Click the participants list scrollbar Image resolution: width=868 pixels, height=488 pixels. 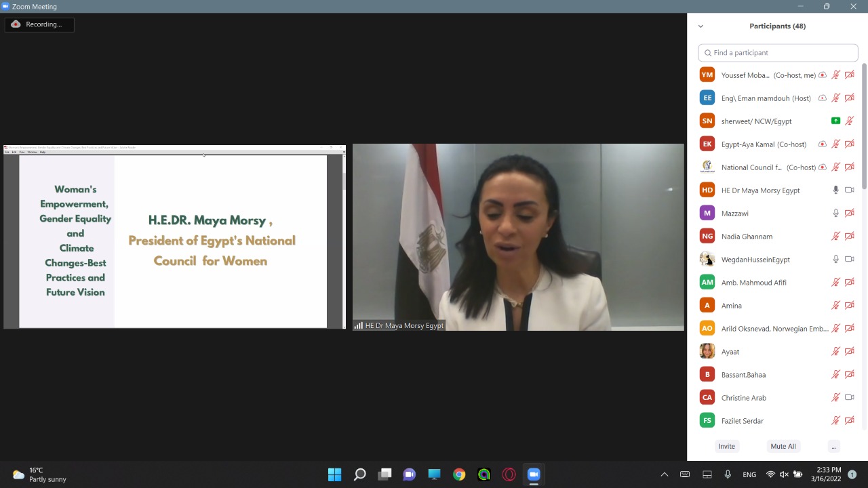pyautogui.click(x=864, y=129)
